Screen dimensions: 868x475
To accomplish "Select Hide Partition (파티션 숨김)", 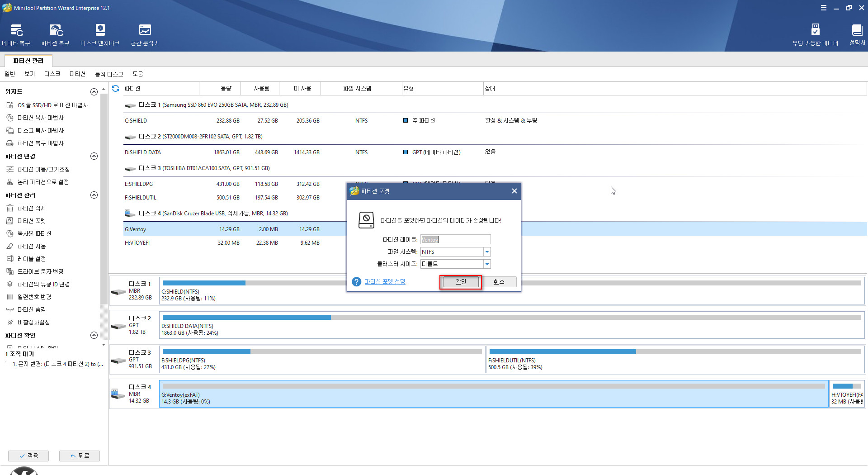I will pyautogui.click(x=31, y=309).
